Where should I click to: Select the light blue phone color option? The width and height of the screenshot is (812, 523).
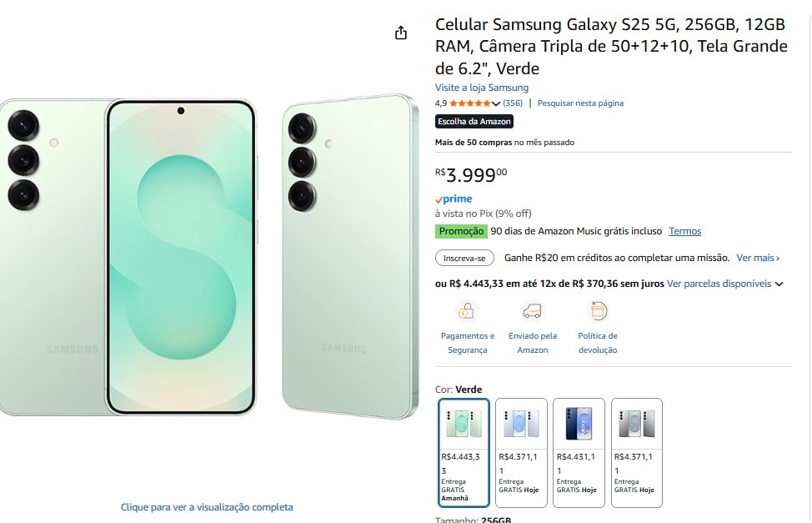522,452
